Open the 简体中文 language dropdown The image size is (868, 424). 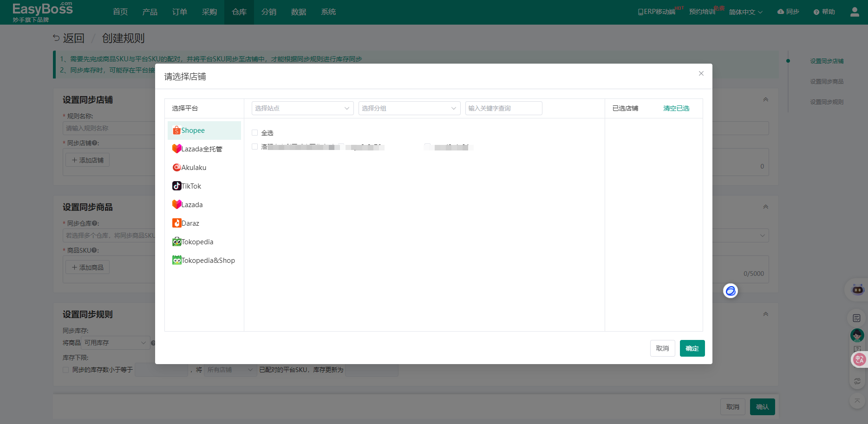(x=746, y=12)
